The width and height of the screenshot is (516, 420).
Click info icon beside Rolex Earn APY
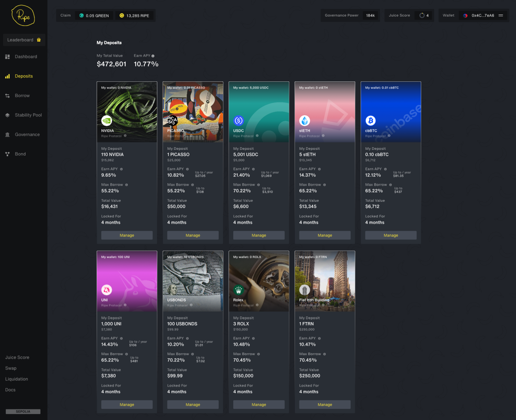253,339
